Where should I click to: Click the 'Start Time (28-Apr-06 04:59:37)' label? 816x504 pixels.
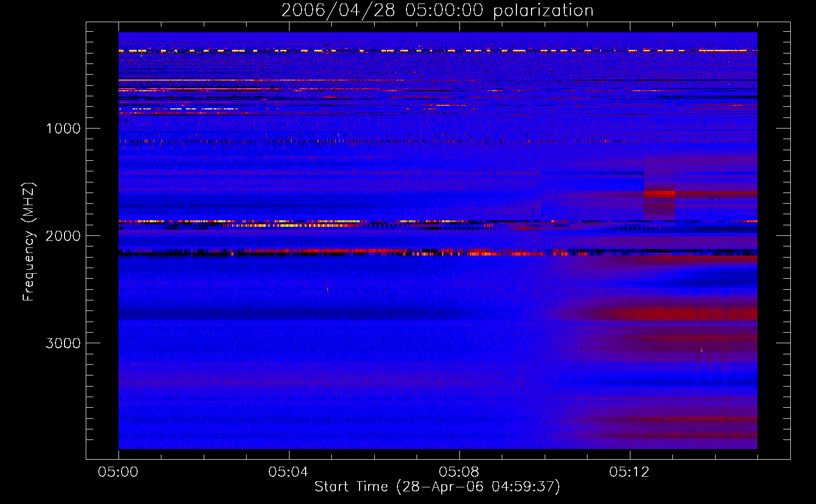[x=437, y=486]
